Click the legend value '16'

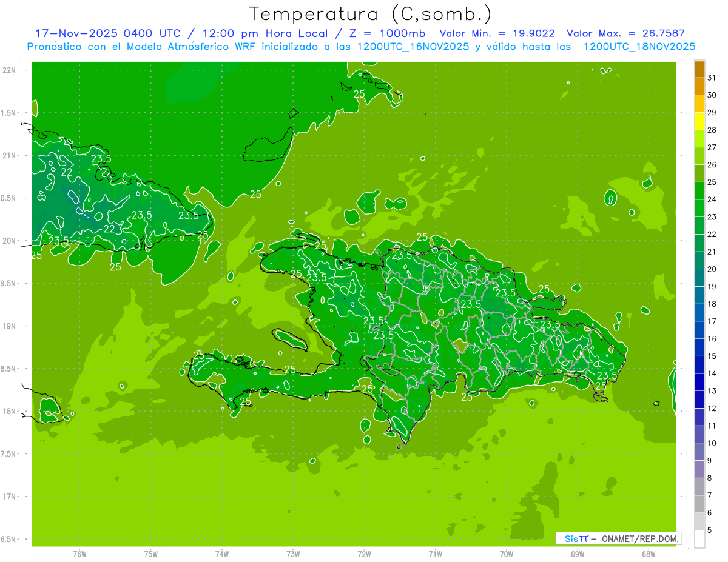click(712, 339)
